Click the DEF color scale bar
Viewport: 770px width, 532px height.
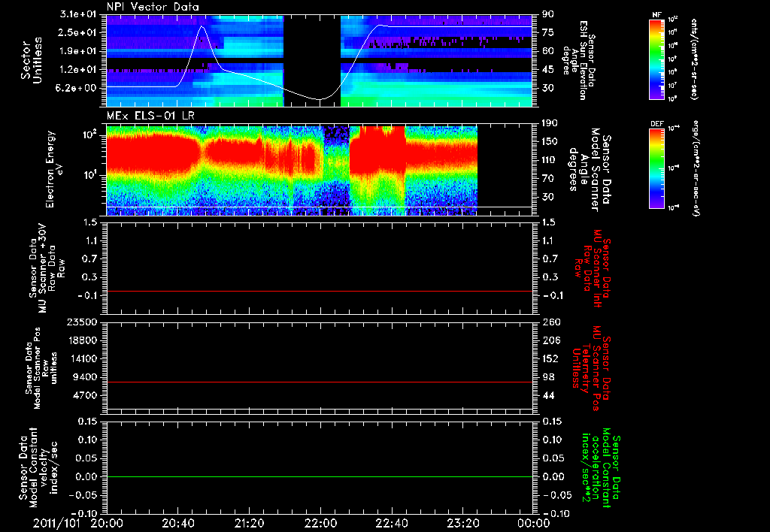coord(657,168)
